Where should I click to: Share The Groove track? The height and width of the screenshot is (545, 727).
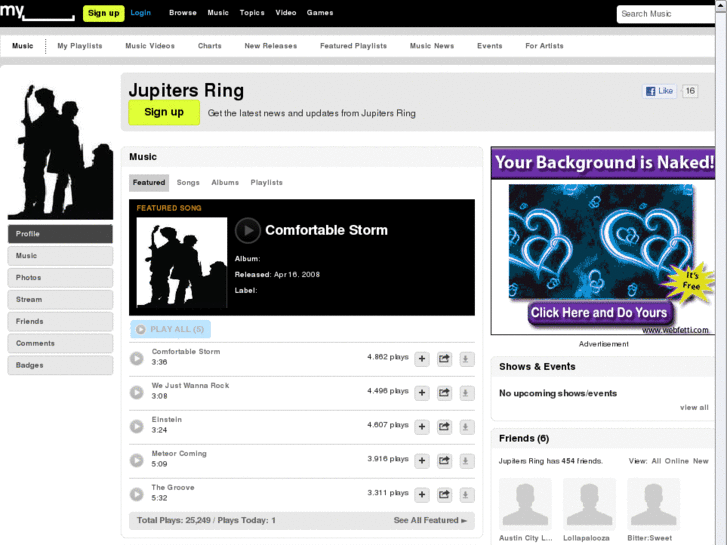(x=444, y=495)
